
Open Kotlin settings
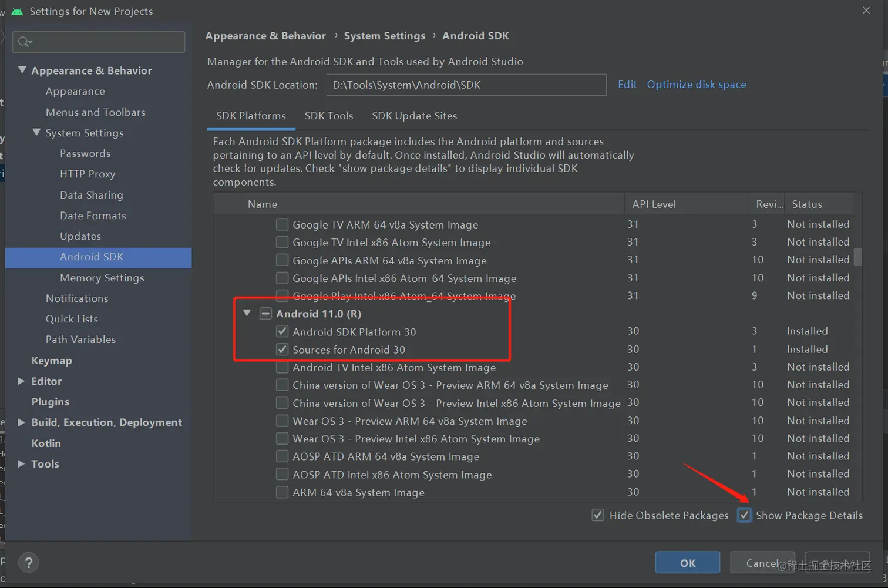pos(46,443)
